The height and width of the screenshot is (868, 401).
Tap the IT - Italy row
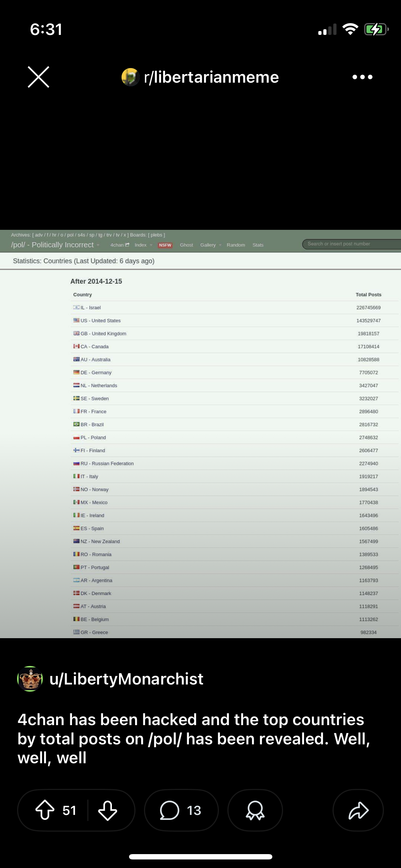click(235, 477)
